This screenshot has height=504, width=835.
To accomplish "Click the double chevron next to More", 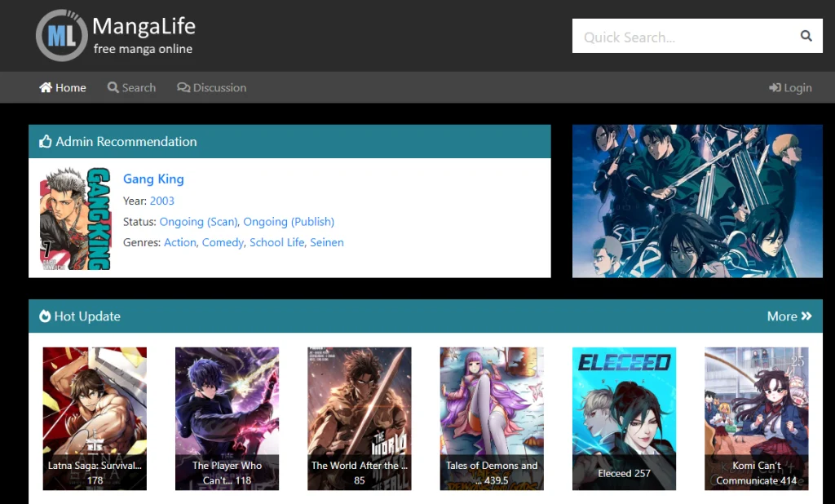I will pyautogui.click(x=806, y=316).
